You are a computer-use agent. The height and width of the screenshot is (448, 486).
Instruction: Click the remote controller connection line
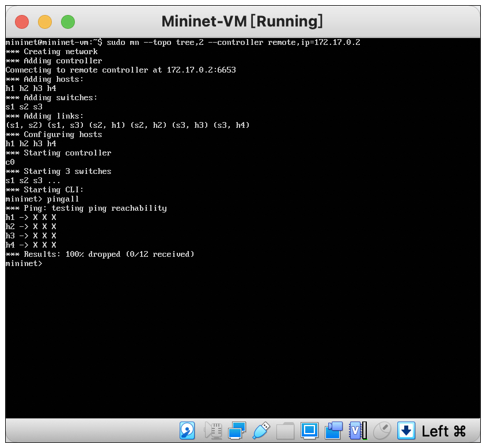tap(120, 70)
